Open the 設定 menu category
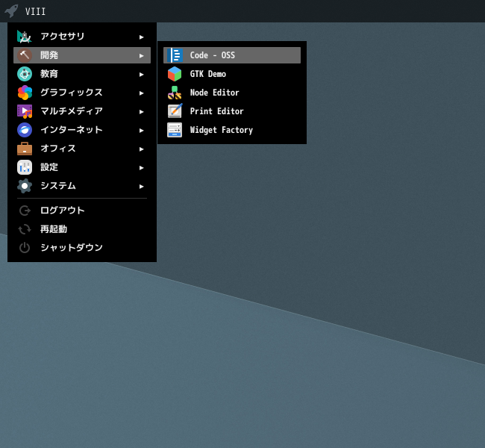Image resolution: width=485 pixels, height=448 pixels. pos(82,167)
